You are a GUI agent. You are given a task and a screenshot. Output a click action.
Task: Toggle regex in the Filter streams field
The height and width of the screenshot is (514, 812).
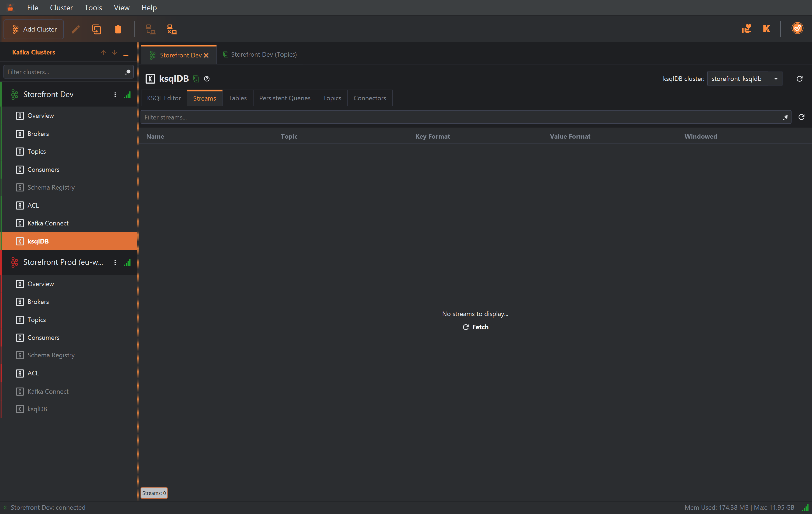785,117
